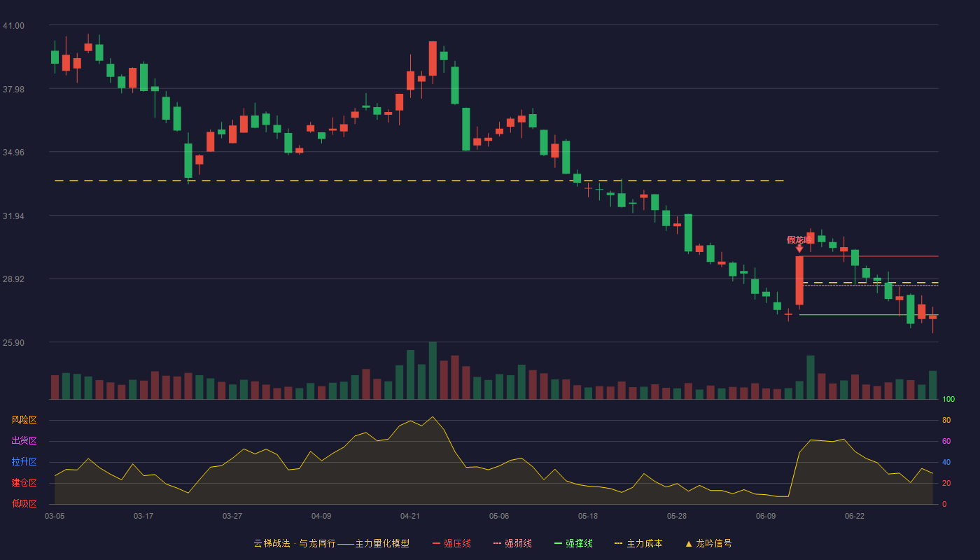Screen dimensions: 980x560
Task: Click the 03-27 date label
Action: tap(232, 516)
